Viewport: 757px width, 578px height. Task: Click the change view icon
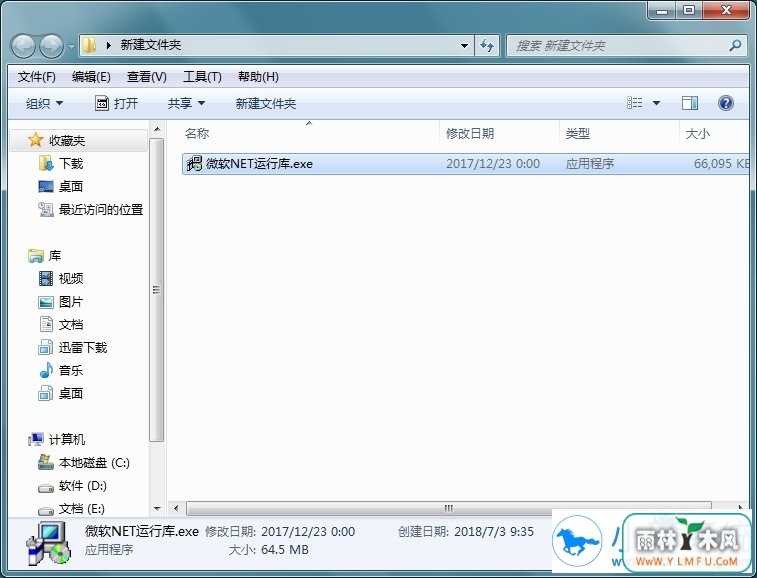[634, 103]
